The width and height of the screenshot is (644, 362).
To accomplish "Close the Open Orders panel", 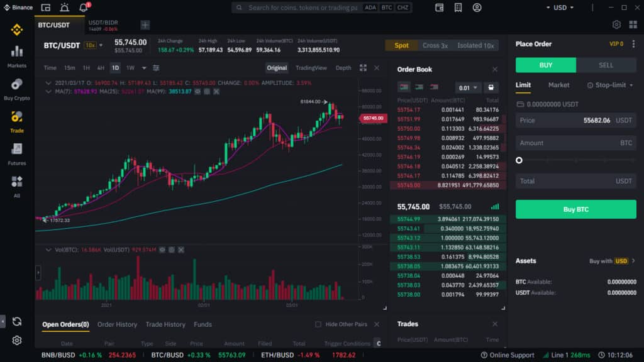I will (x=377, y=324).
